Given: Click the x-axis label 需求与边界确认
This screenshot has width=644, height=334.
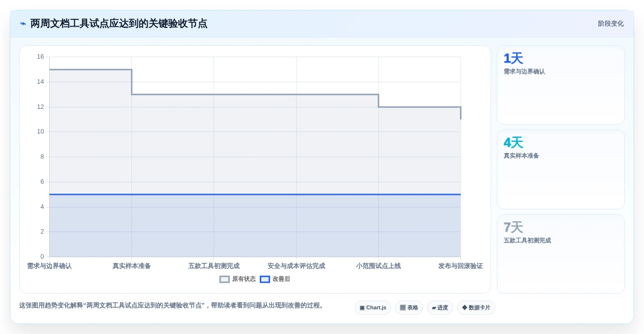Looking at the screenshot, I should coord(49,266).
